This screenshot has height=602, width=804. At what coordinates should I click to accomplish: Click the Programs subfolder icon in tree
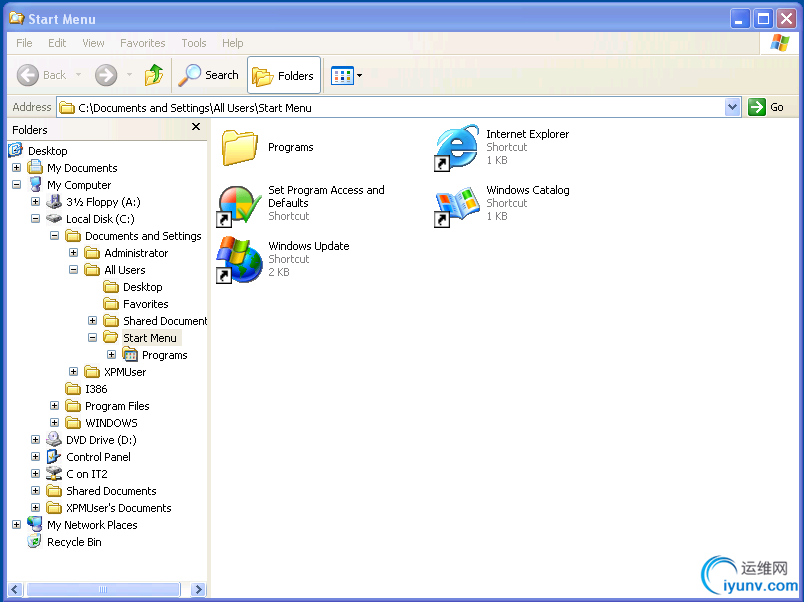tap(130, 354)
